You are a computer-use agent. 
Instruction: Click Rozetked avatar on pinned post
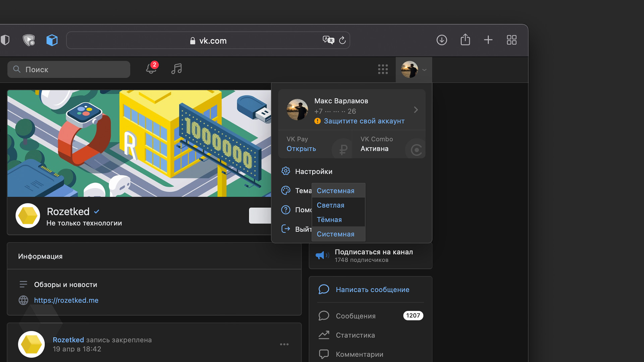[31, 344]
